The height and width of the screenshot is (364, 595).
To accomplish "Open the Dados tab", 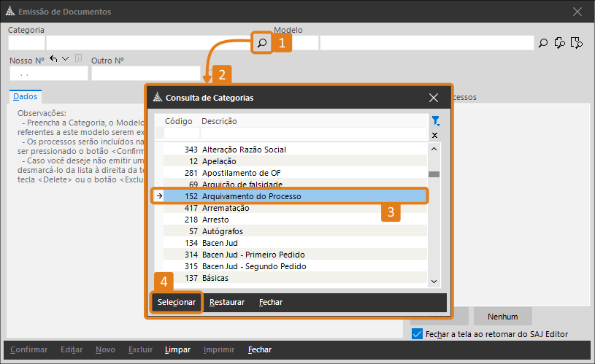I will (x=26, y=96).
